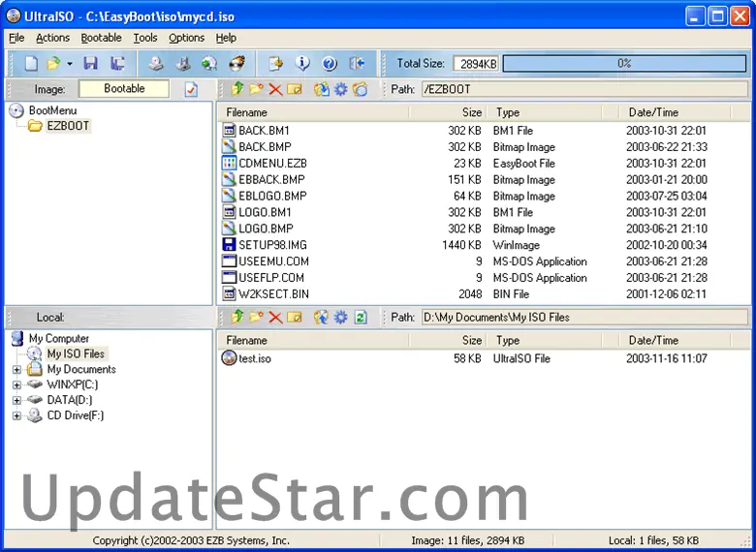Click the blue Help question-mark icon
The height and width of the screenshot is (552, 756).
point(330,64)
